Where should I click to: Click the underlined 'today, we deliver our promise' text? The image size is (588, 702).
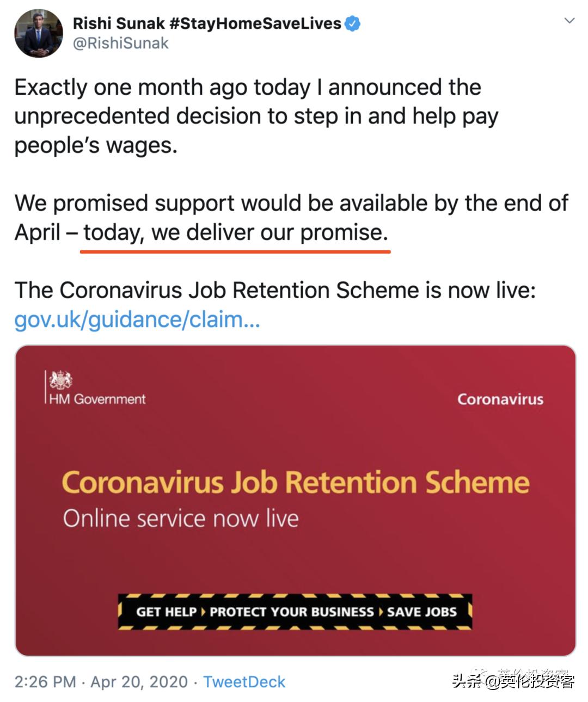click(x=235, y=232)
